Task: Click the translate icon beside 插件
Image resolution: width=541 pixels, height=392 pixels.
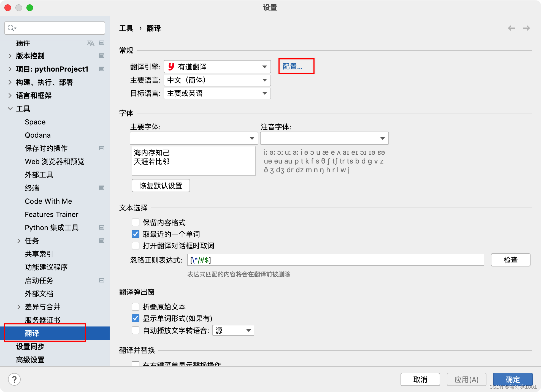Action: [x=91, y=43]
